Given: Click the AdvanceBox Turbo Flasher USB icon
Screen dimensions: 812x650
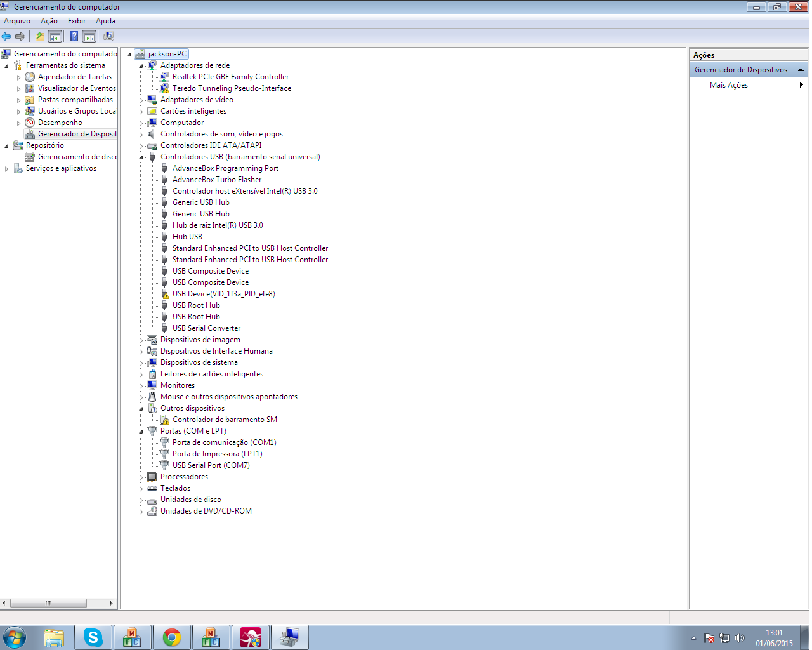Looking at the screenshot, I should click(164, 180).
